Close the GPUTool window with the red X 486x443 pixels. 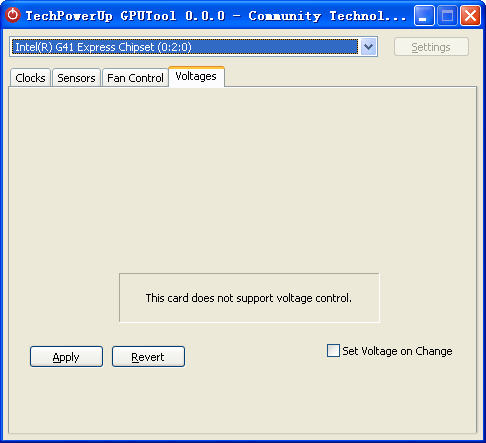(x=470, y=16)
